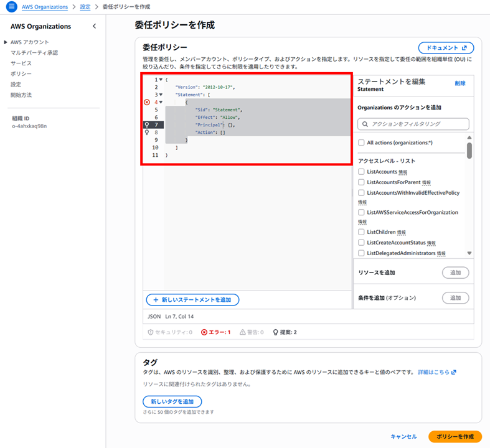Viewport: 490px width, 448px height.
Task: Click the warning triangle status icon
Action: (x=242, y=332)
